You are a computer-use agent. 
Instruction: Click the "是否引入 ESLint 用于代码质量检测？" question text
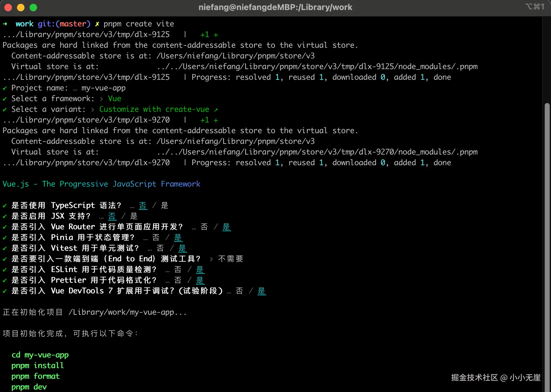coord(84,269)
